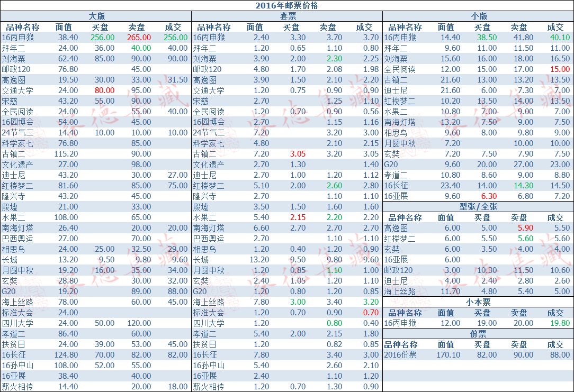
Task: Click the 2016份票 name cell
Action: point(400,354)
